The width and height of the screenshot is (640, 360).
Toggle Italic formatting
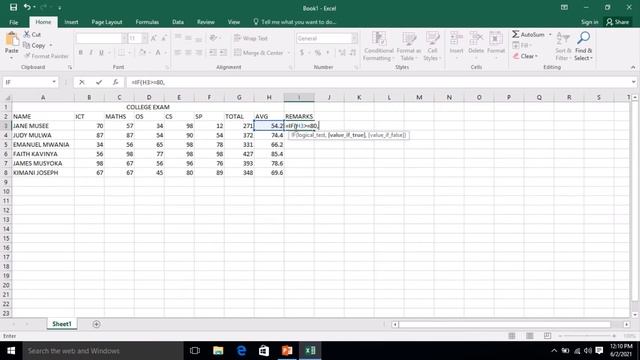click(x=91, y=53)
